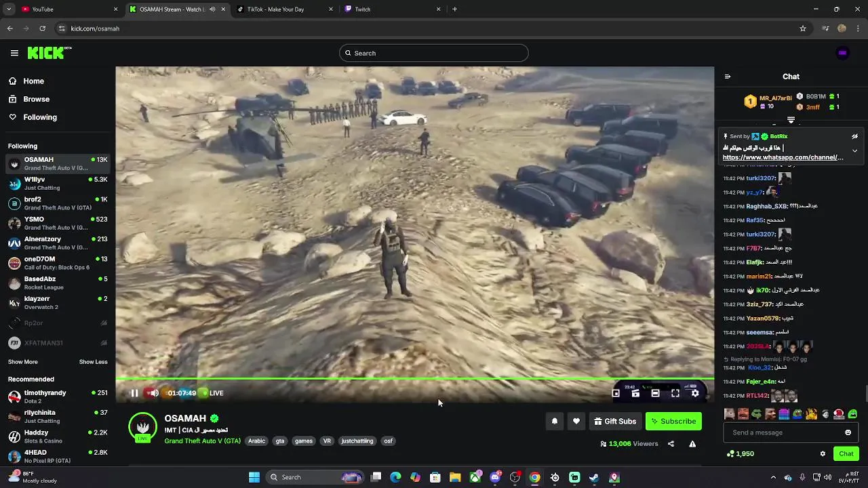868x488 pixels.
Task: Click the notification bell for OSAMAH
Action: coord(555,421)
